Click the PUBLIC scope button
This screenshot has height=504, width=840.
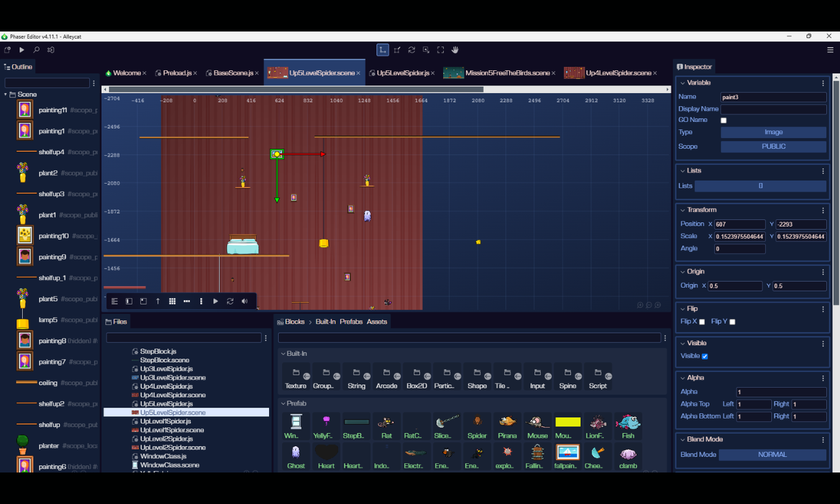pyautogui.click(x=773, y=146)
